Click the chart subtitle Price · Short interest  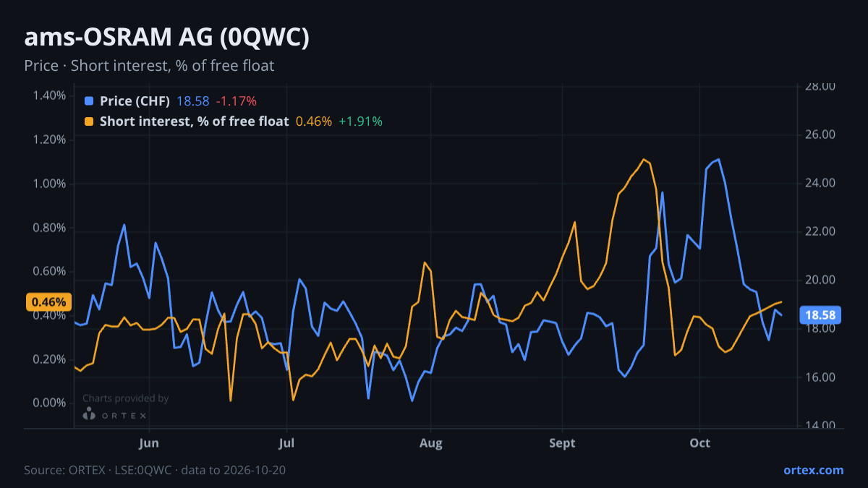point(149,66)
